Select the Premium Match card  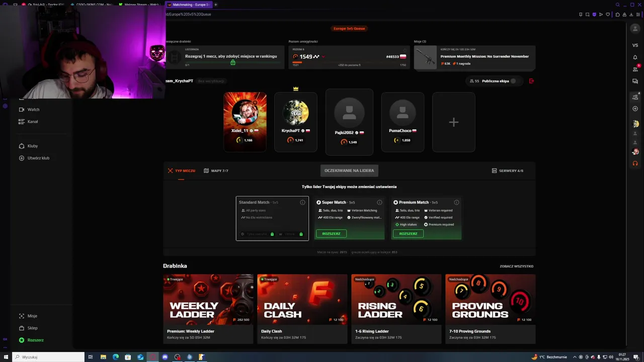point(426,218)
